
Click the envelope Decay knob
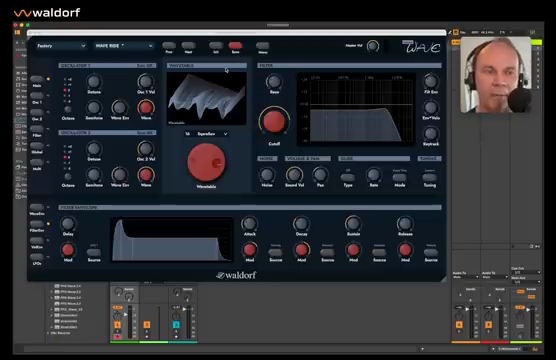pos(301,224)
